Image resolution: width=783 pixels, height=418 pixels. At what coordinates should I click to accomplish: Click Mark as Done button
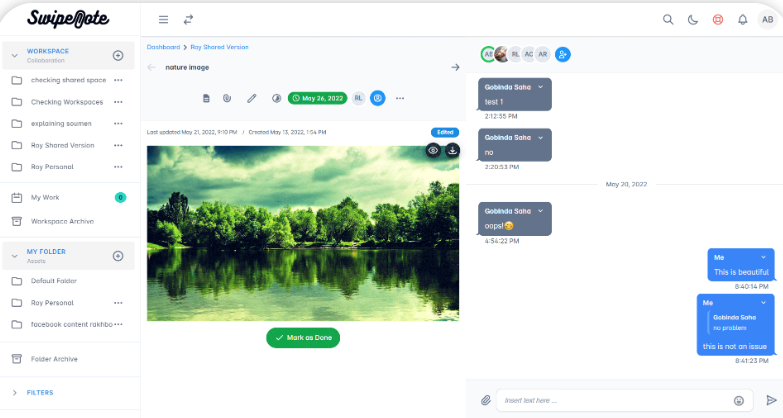tap(303, 338)
